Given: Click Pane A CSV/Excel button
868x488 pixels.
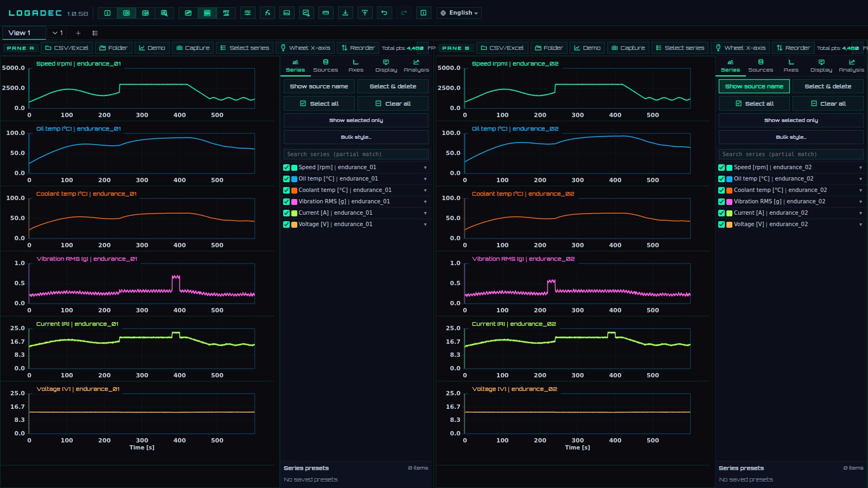Looking at the screenshot, I should [x=67, y=48].
